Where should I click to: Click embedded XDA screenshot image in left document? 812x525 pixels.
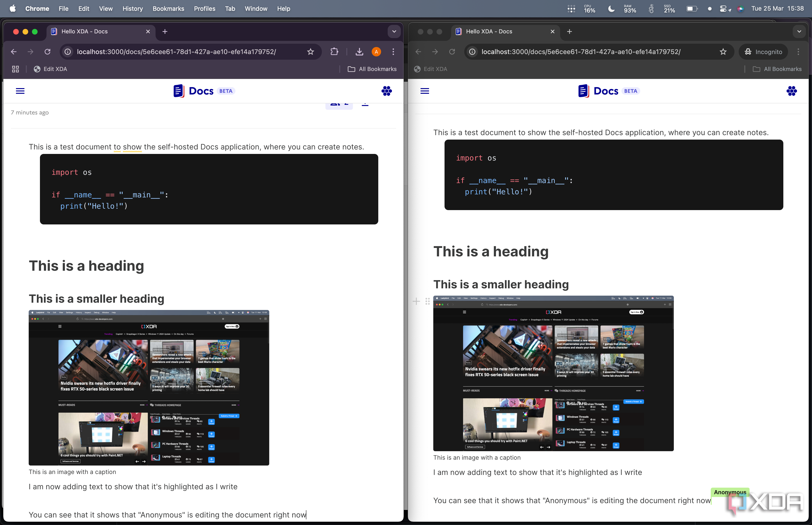[149, 388]
